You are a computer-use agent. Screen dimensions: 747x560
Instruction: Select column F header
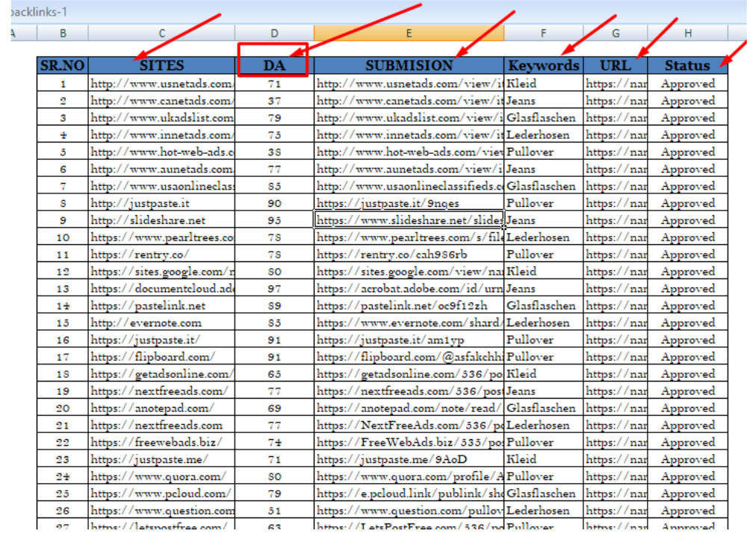click(x=543, y=34)
